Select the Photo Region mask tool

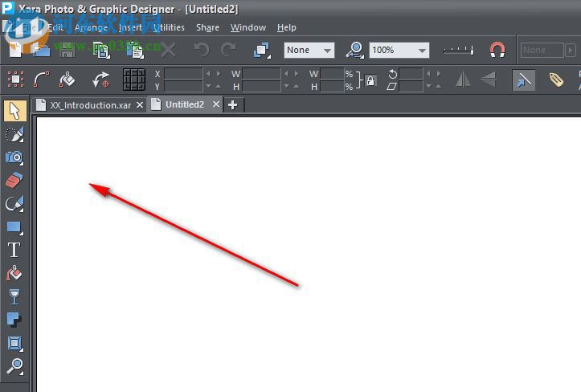[14, 134]
